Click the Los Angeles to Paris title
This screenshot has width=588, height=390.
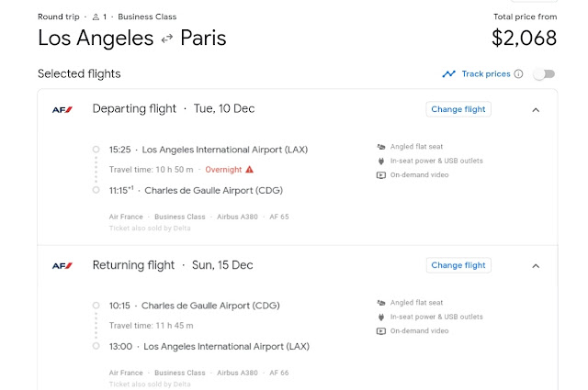click(x=131, y=39)
